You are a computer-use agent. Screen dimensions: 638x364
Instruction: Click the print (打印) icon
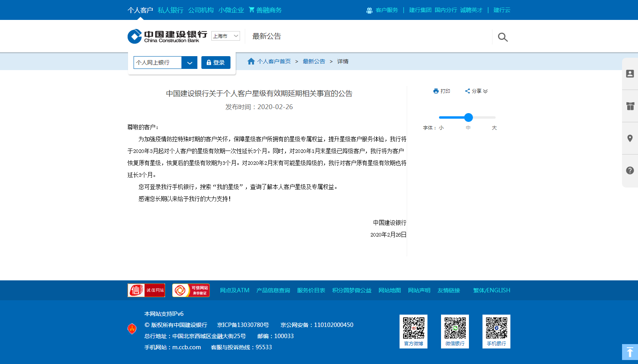pyautogui.click(x=436, y=91)
